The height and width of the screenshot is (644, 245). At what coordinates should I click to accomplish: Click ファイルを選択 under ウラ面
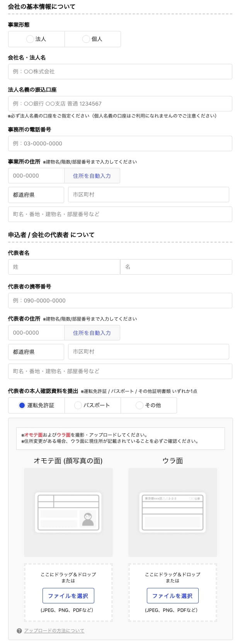pos(172,596)
